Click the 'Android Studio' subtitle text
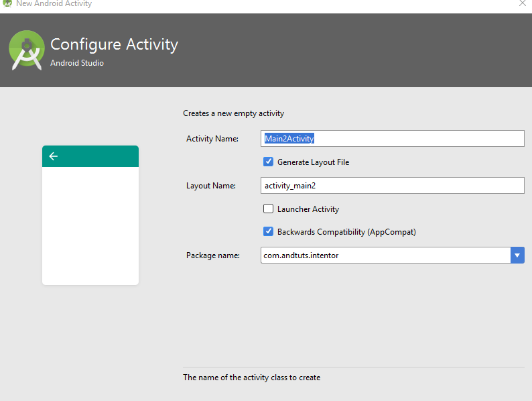 tap(77, 63)
